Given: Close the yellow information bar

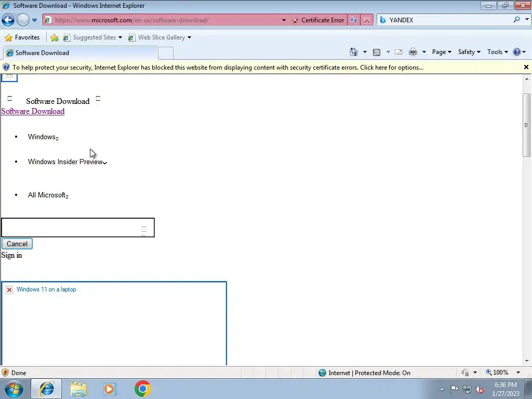Looking at the screenshot, I should point(526,67).
